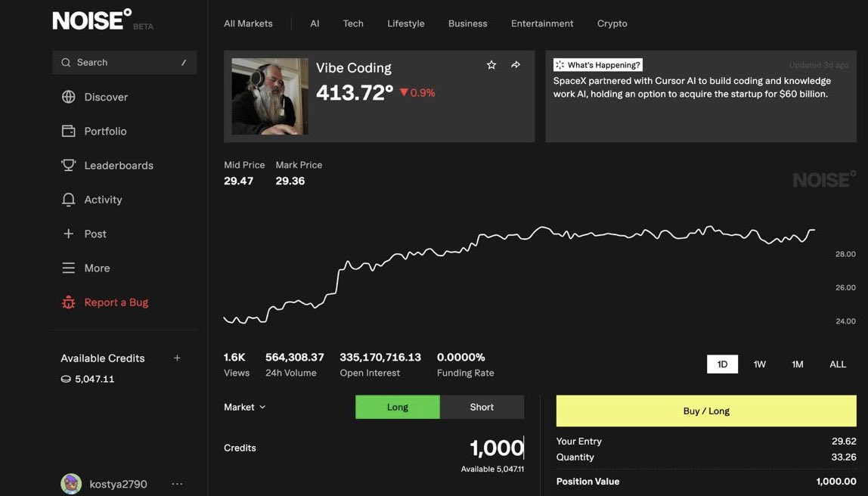
Task: Select the ALL chart range
Action: [x=838, y=364]
